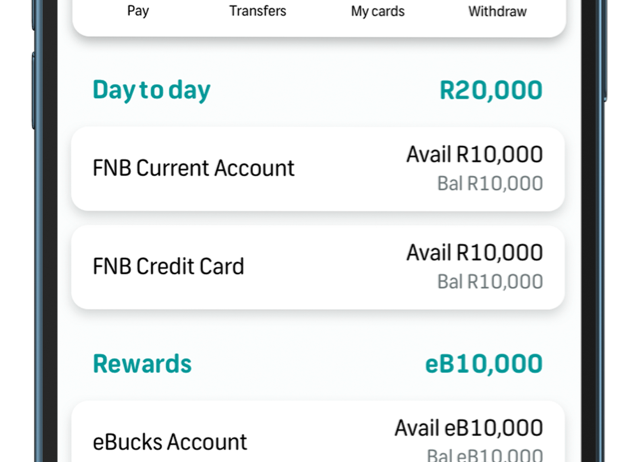Select the Rewards section heading
Screen dimensions: 636x462
coord(142,363)
